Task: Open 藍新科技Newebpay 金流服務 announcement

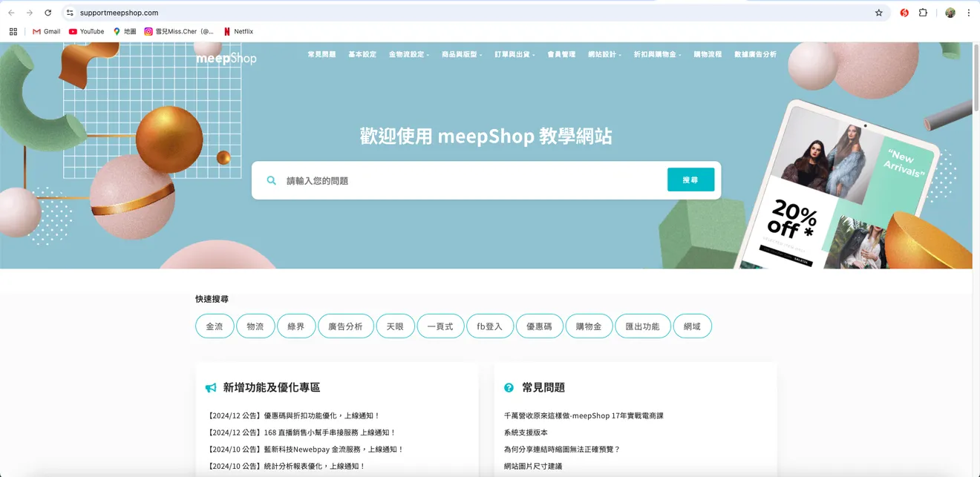Action: click(x=306, y=450)
